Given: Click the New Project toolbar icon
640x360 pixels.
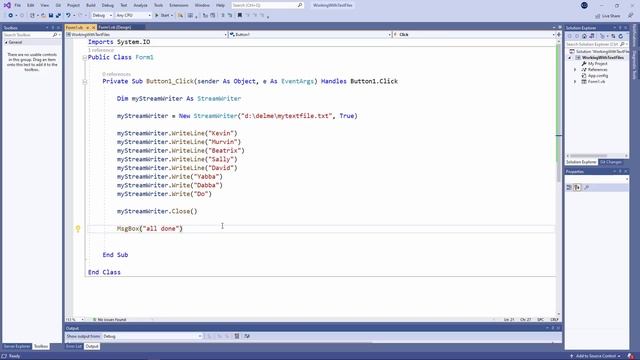Looking at the screenshot, I should (32, 16).
